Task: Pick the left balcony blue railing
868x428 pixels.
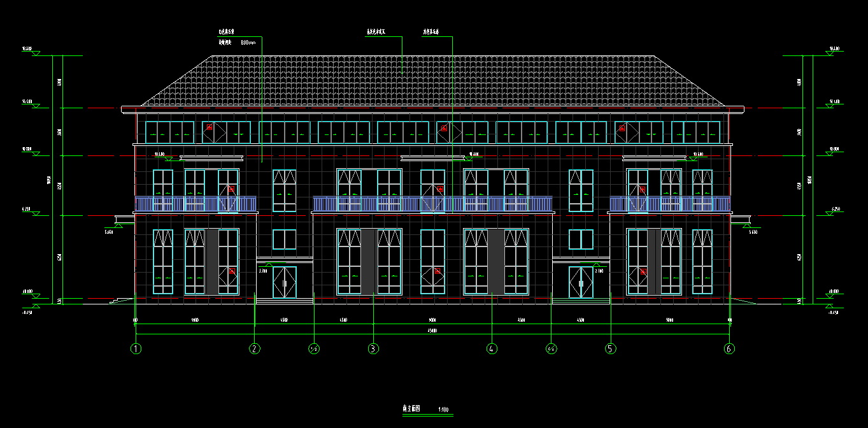Action: click(195, 204)
